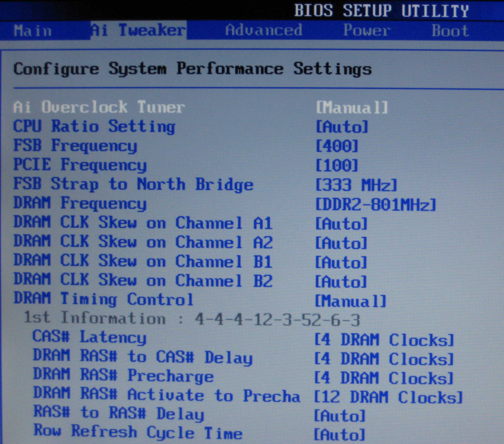This screenshot has height=444, width=504.
Task: Switch to the Main tab
Action: 33,31
